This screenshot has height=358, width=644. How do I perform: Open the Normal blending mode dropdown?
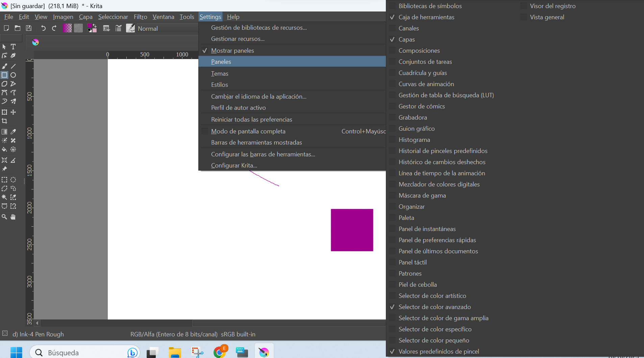[x=167, y=29]
